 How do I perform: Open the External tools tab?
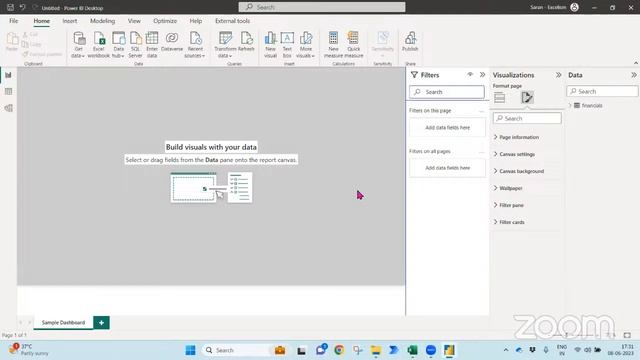(x=232, y=21)
